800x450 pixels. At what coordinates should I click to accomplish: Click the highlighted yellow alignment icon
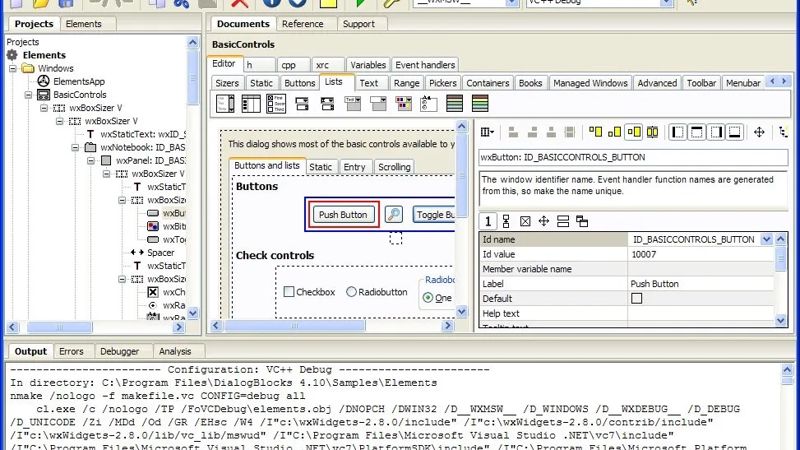[634, 132]
